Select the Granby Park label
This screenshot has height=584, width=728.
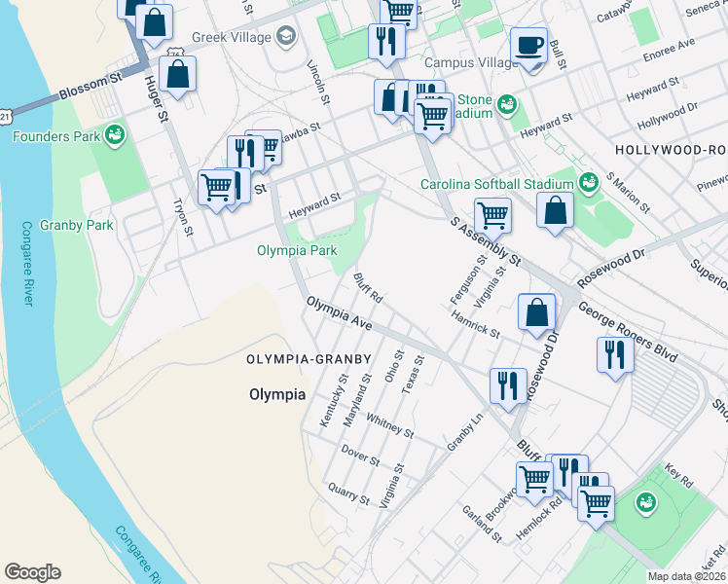pos(76,225)
